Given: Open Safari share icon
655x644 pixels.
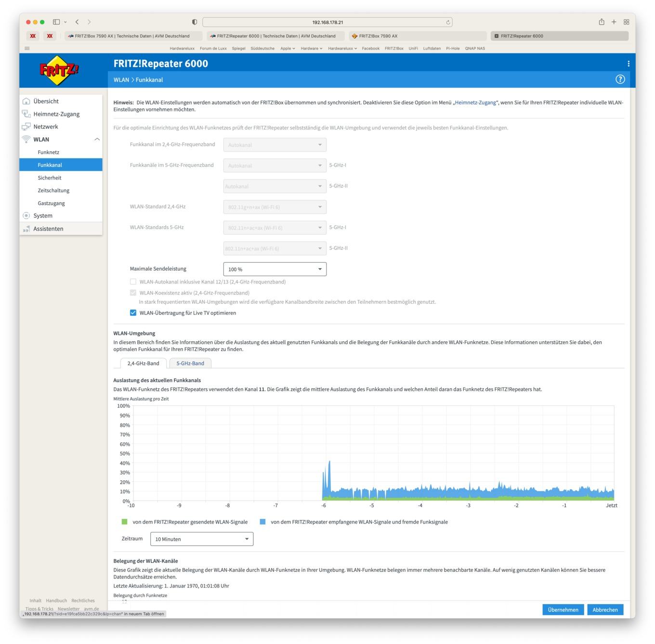Looking at the screenshot, I should 602,22.
